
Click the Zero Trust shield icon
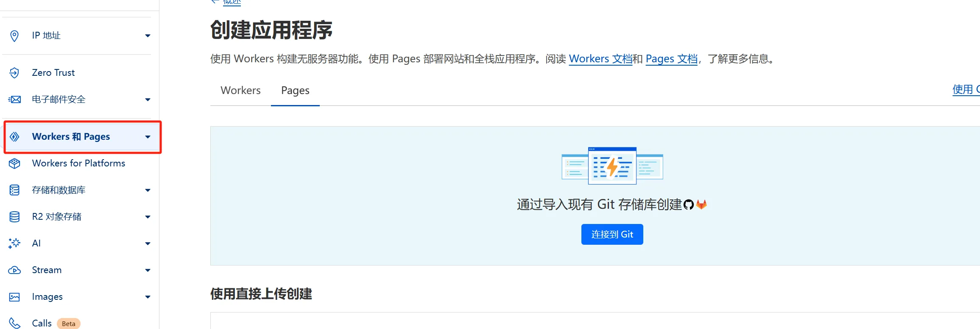pyautogui.click(x=14, y=73)
